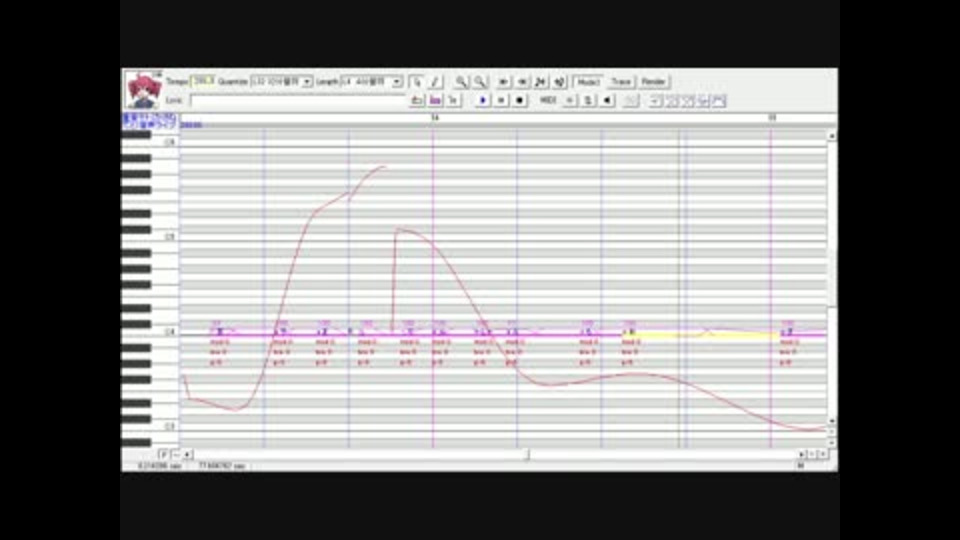The width and height of the screenshot is (960, 540).
Task: Click the toolbar icon immediately left of Mode2
Action: tap(560, 81)
